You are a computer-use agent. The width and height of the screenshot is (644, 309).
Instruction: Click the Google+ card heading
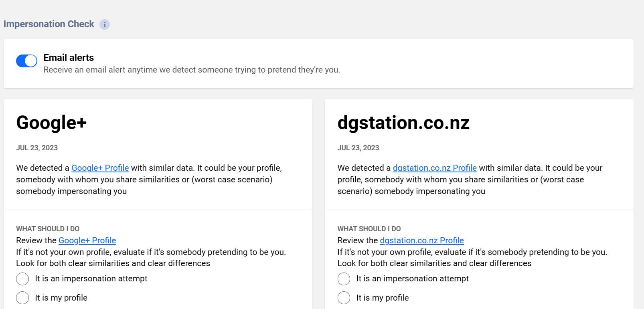tap(51, 123)
